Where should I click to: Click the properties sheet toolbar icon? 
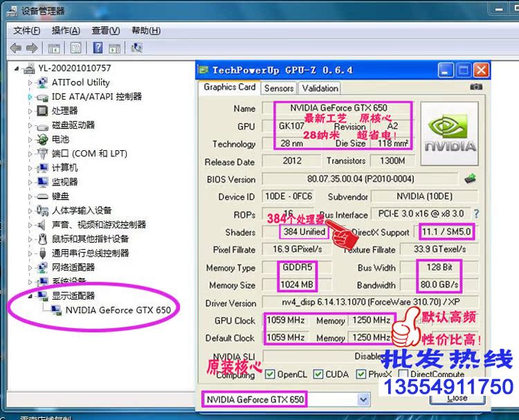(76, 48)
